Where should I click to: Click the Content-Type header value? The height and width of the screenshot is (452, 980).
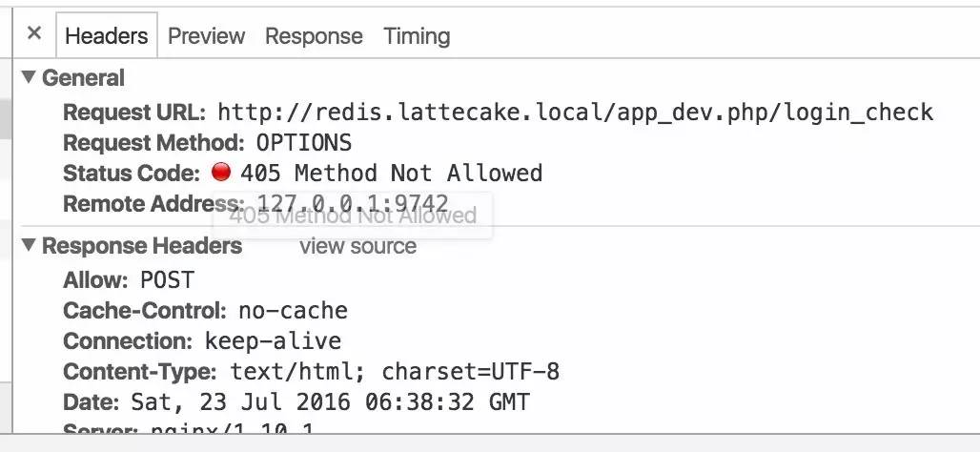[x=395, y=372]
